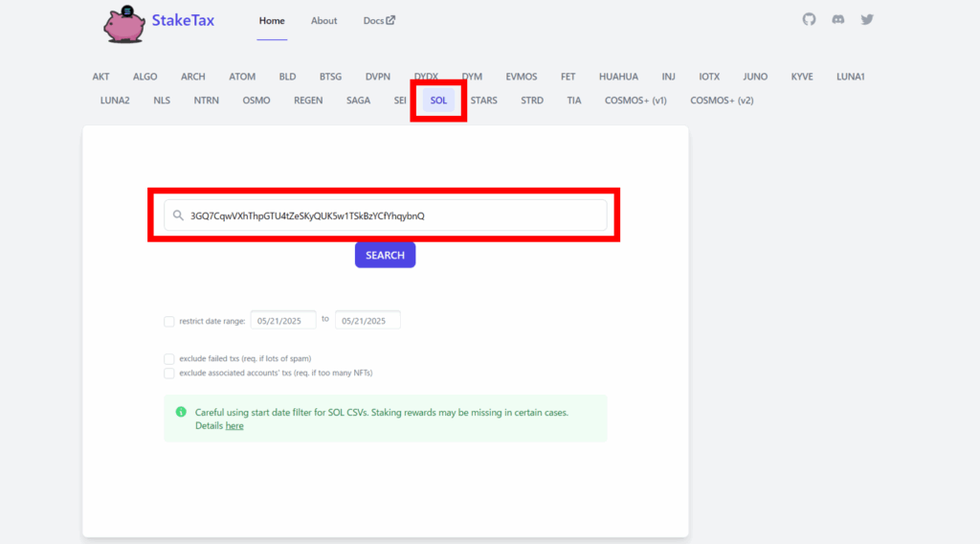Click the StakeTax piggy bank logo
The width and height of the screenshot is (980, 544).
click(x=123, y=24)
